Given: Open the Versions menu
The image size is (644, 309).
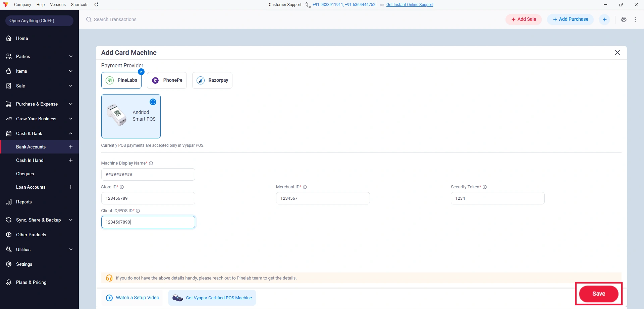Looking at the screenshot, I should pos(58,5).
